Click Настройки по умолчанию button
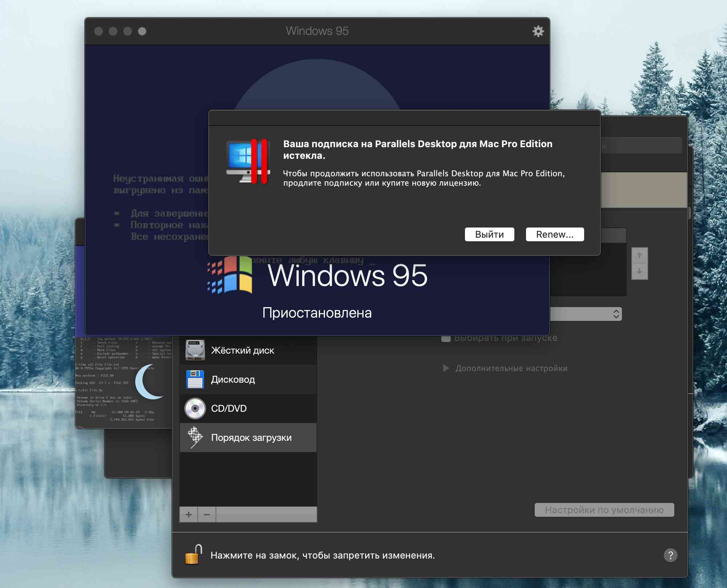This screenshot has height=588, width=727. [604, 510]
